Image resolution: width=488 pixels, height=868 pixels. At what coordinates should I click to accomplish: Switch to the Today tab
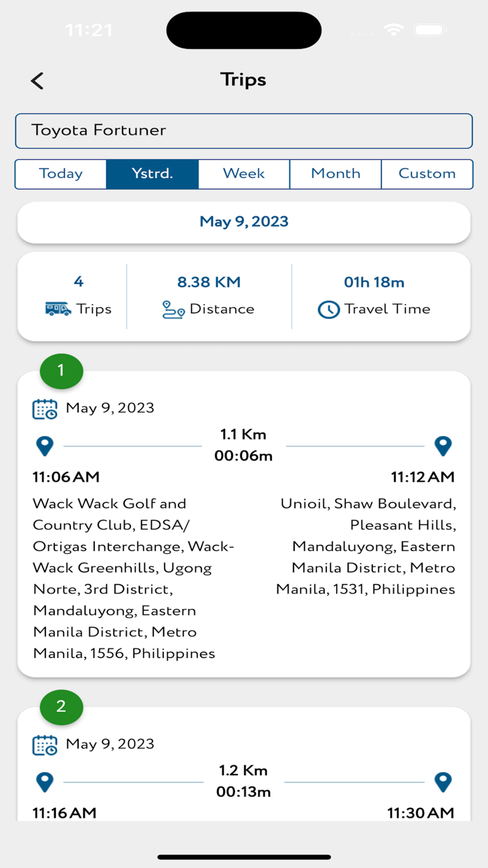click(x=61, y=174)
